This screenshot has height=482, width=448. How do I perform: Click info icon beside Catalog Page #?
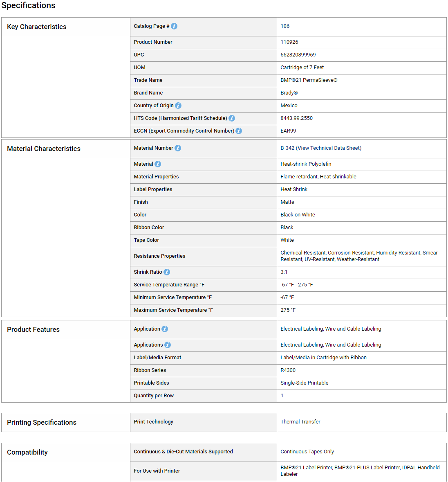click(x=174, y=27)
